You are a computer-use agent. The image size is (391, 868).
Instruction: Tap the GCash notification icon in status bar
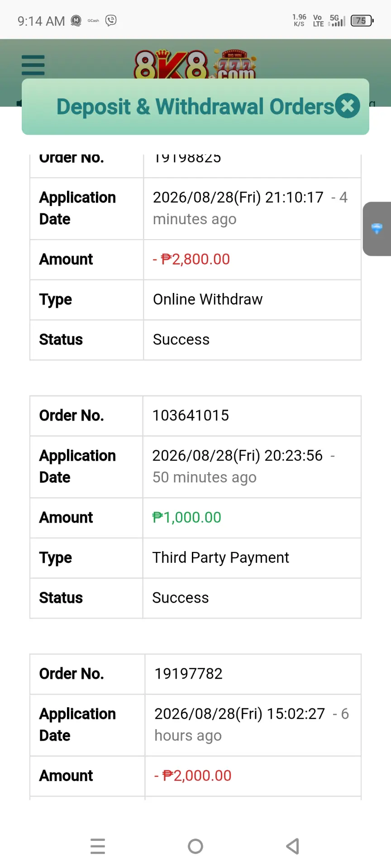click(93, 20)
